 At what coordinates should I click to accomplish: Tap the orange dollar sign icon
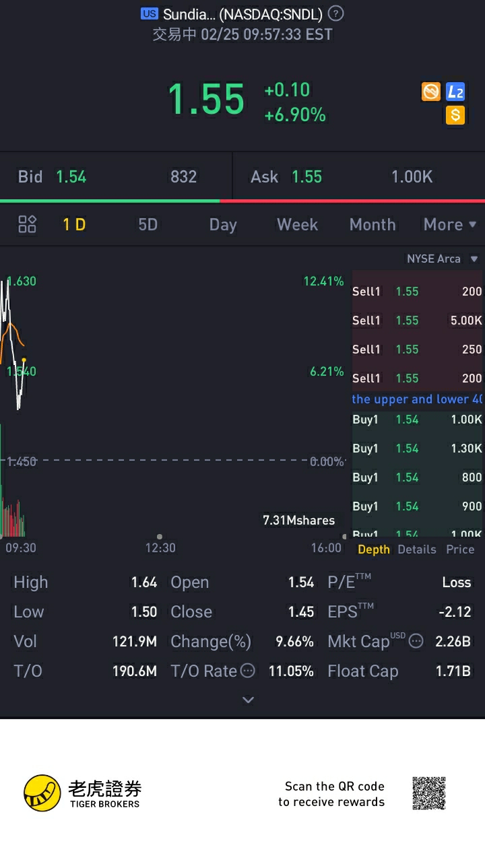click(x=455, y=115)
